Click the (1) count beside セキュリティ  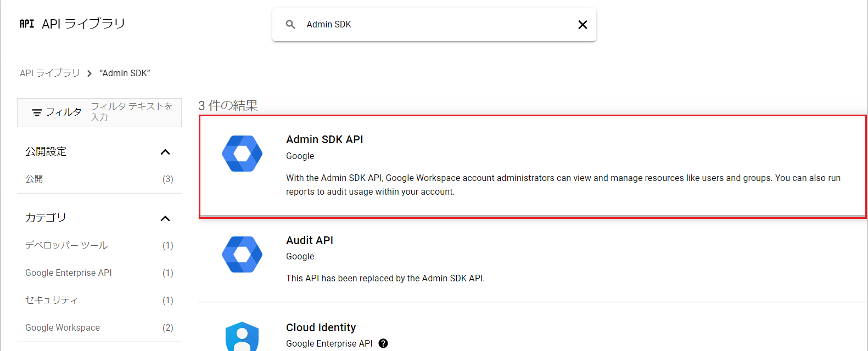(x=168, y=300)
